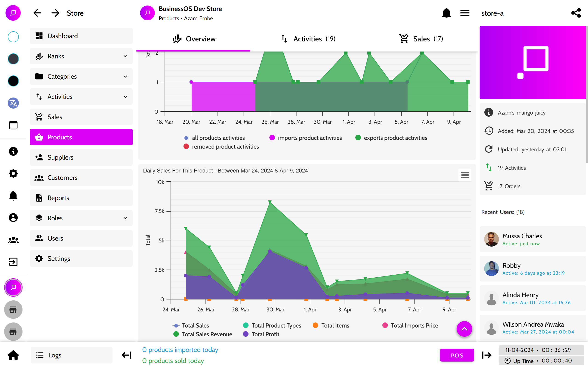Toggle 'Total Sales Revenue' legend series
This screenshot has height=368, width=588.
pos(203,334)
